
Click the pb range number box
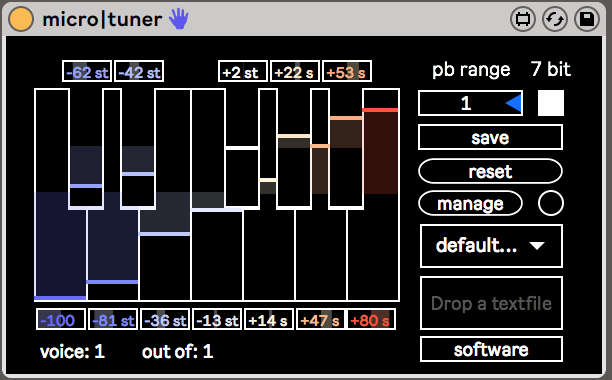click(470, 103)
